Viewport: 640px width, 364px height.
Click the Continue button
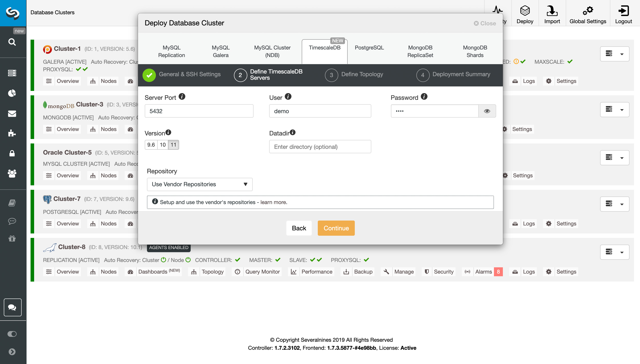pos(336,228)
